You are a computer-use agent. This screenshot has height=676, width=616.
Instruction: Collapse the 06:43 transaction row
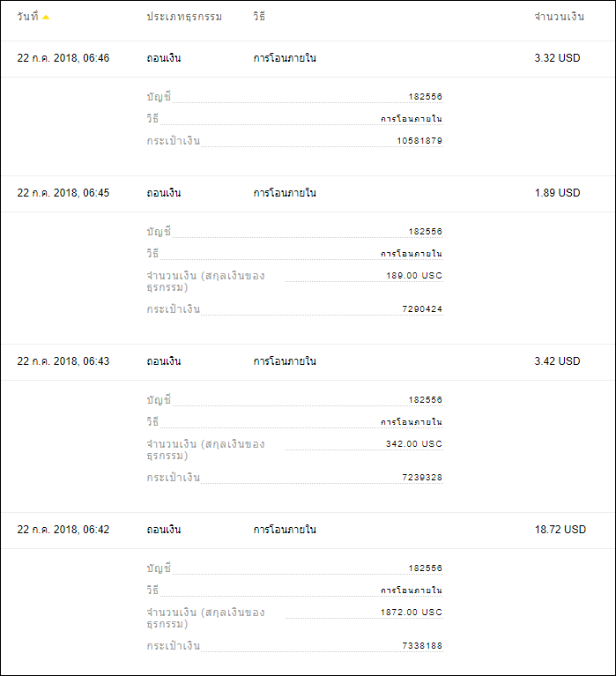308,362
